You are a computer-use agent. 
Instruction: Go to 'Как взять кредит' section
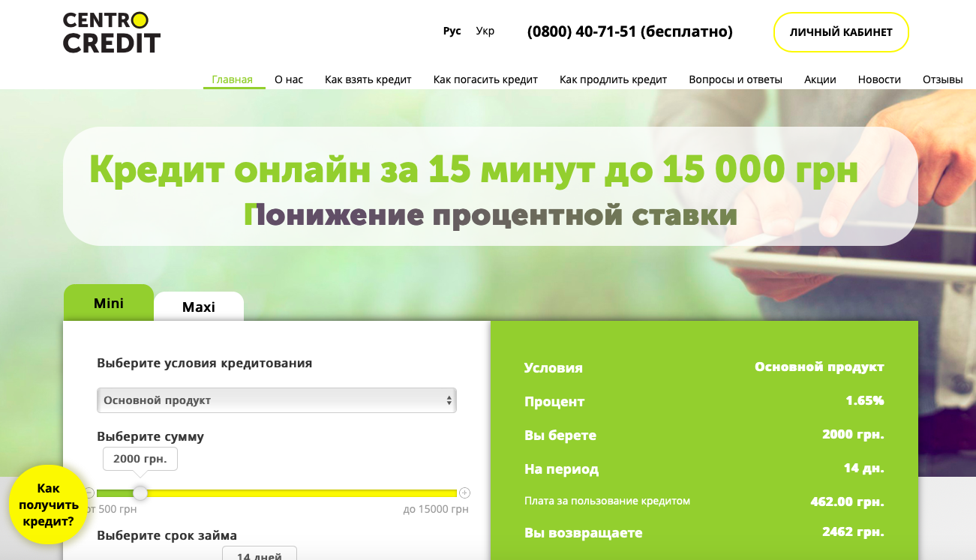click(368, 78)
